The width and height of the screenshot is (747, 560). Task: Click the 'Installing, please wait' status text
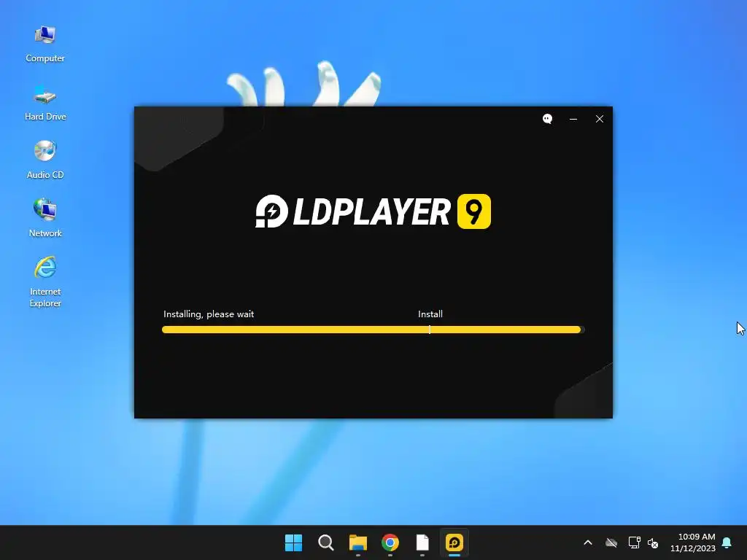pos(209,314)
